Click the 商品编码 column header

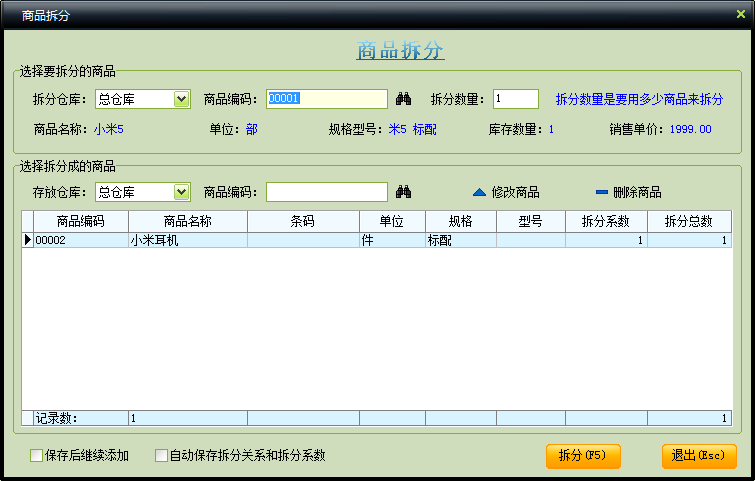tap(80, 221)
